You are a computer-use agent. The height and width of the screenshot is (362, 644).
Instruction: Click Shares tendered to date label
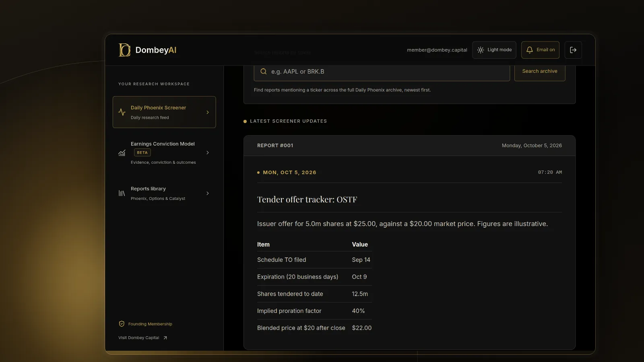point(290,294)
